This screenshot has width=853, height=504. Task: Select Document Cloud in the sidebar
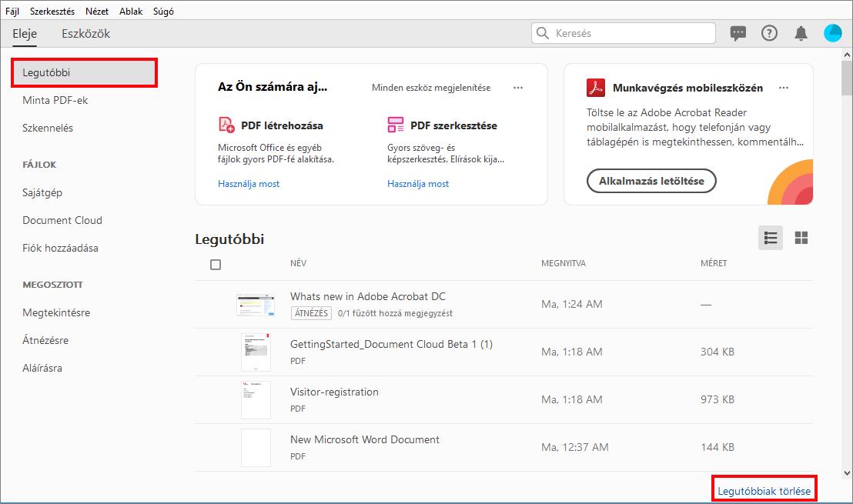pos(62,220)
